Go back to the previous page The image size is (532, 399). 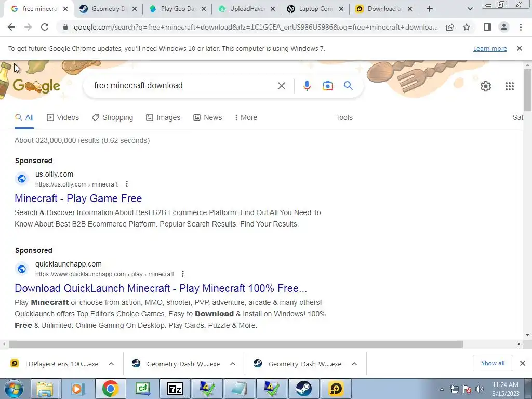pos(11,27)
